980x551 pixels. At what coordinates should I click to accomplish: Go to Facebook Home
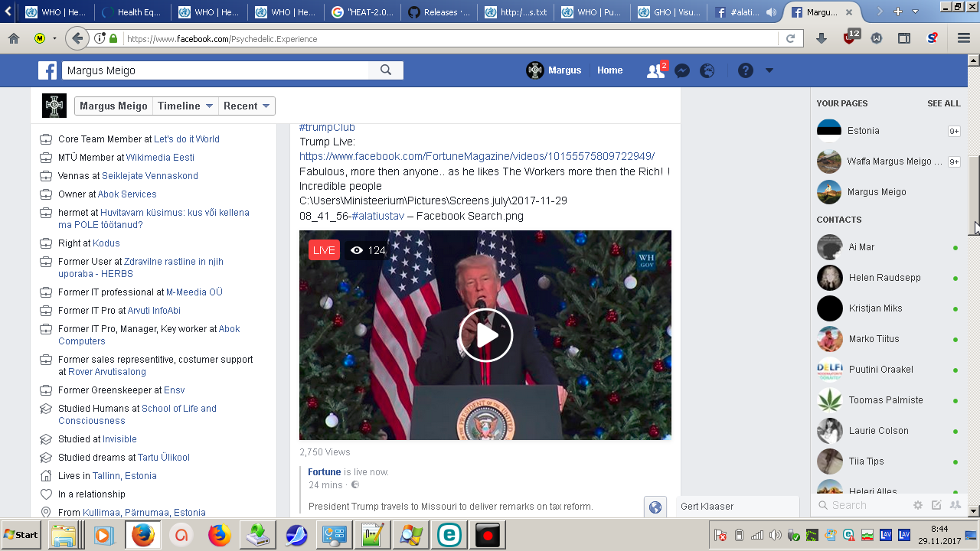(610, 70)
